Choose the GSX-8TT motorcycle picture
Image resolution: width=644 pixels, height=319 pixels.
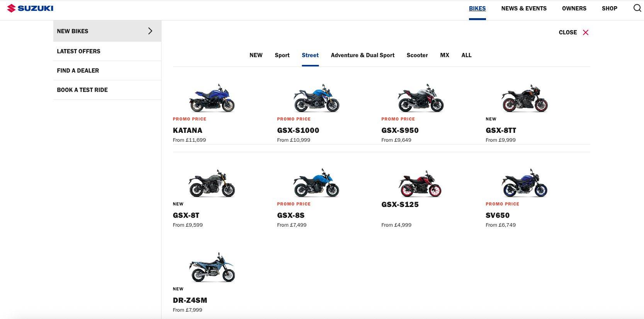pos(524,98)
